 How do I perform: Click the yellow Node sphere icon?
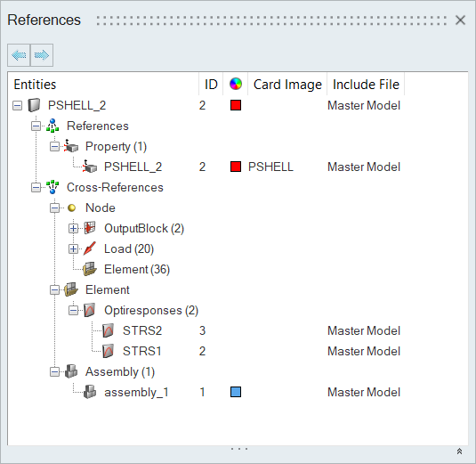click(72, 208)
